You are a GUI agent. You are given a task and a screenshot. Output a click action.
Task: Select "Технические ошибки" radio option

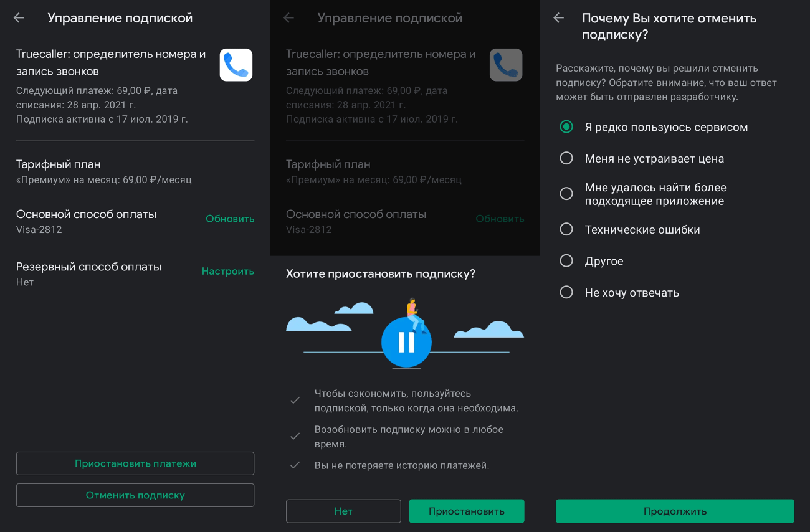(566, 230)
